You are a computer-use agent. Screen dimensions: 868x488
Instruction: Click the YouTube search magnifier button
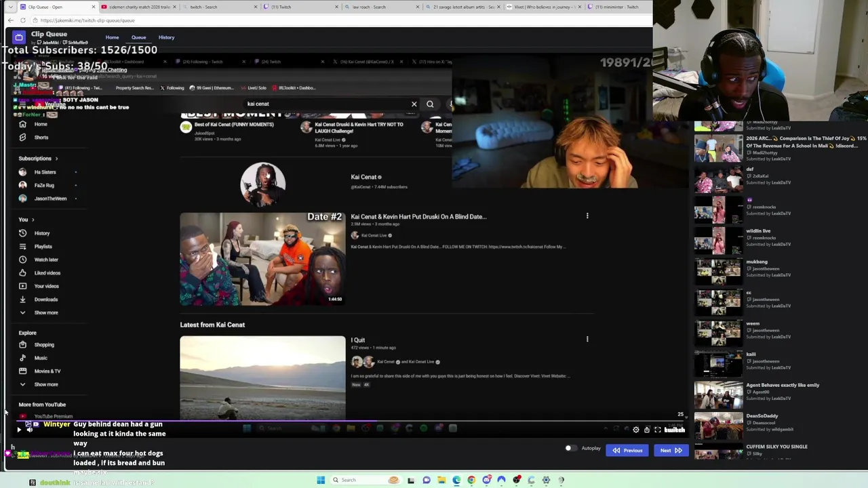[x=430, y=104]
